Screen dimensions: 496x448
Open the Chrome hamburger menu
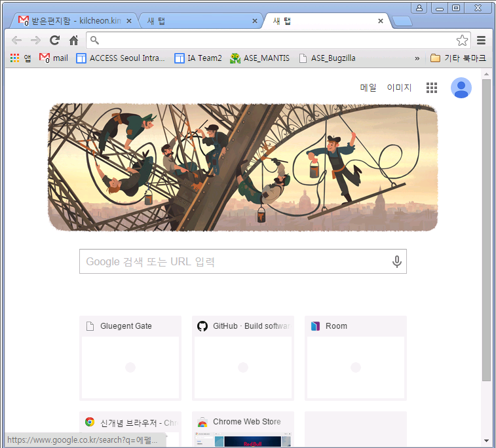click(x=481, y=40)
